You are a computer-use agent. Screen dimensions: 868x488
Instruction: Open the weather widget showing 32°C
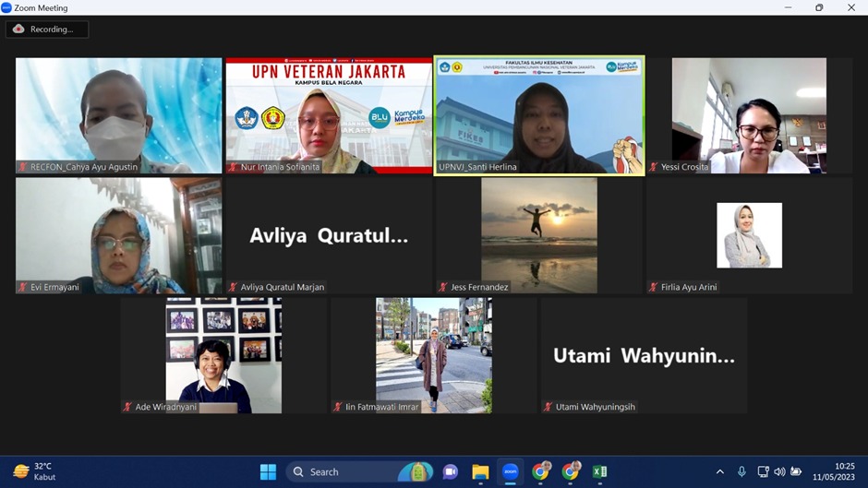click(35, 472)
